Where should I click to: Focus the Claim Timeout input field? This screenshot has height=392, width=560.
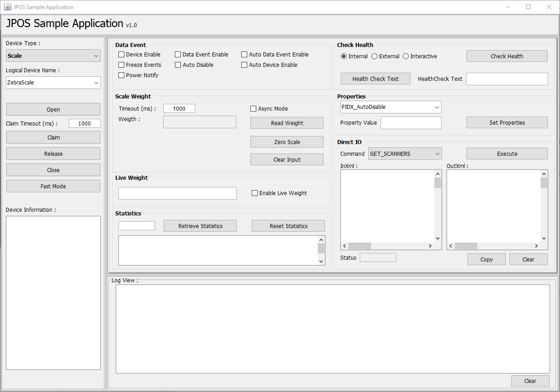(85, 124)
